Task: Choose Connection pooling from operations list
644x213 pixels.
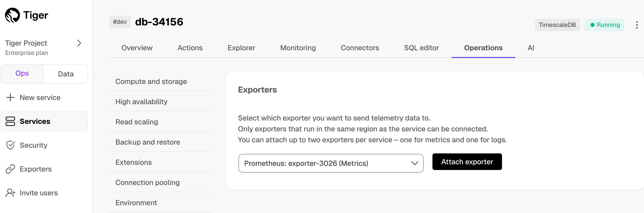Action: pos(147,183)
